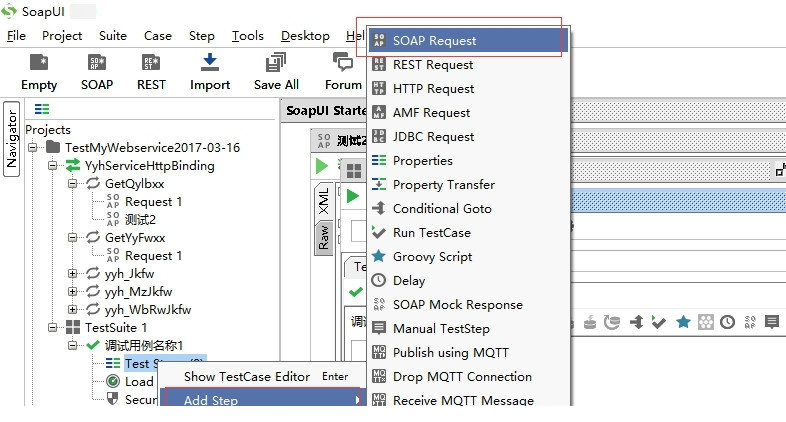The height and width of the screenshot is (422, 786).
Task: Collapse the YyhServiceHttpBinding interface node
Action: tap(53, 165)
